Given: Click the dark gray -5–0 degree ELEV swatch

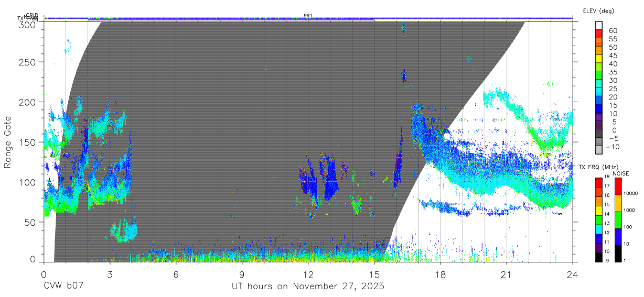Looking at the screenshot, I should tap(599, 134).
